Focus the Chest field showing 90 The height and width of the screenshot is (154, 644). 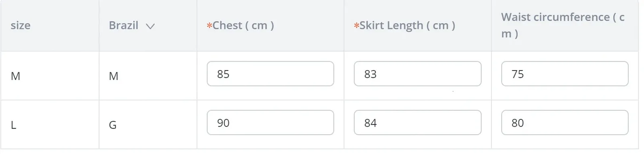(270, 123)
